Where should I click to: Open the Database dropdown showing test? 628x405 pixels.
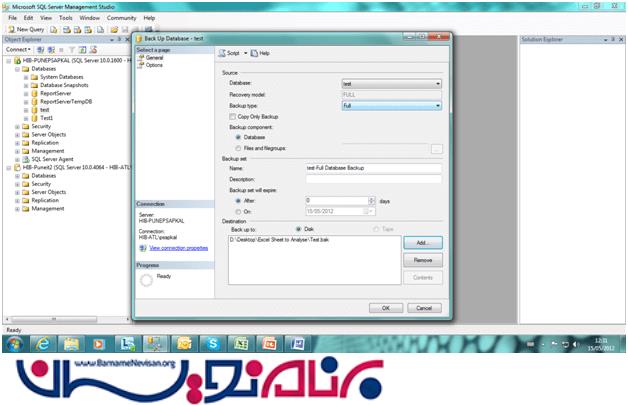tap(392, 84)
